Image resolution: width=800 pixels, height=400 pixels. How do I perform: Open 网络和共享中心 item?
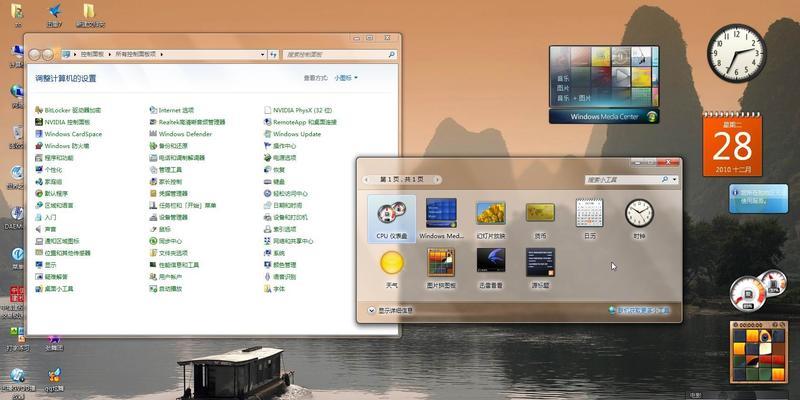[x=288, y=241]
